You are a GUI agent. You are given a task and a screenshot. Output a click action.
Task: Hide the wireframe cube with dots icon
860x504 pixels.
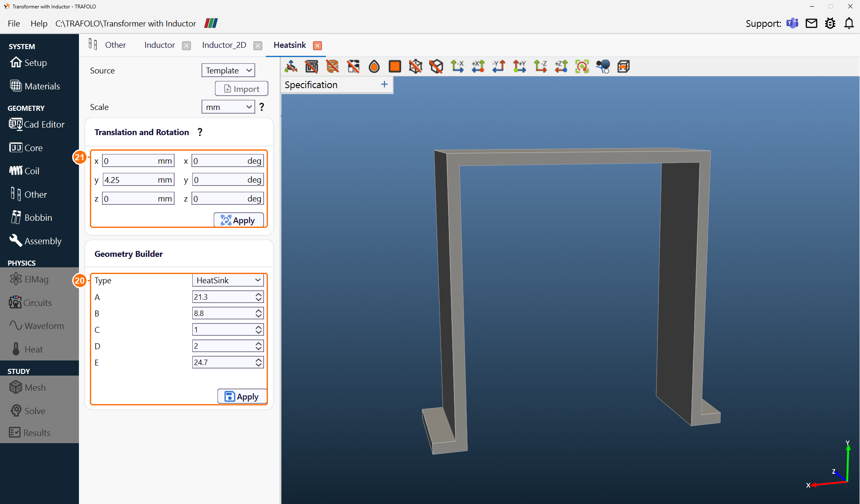pos(416,66)
